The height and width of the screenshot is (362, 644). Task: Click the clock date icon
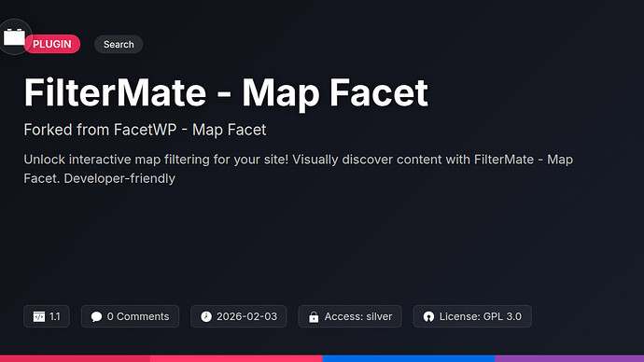coord(206,316)
